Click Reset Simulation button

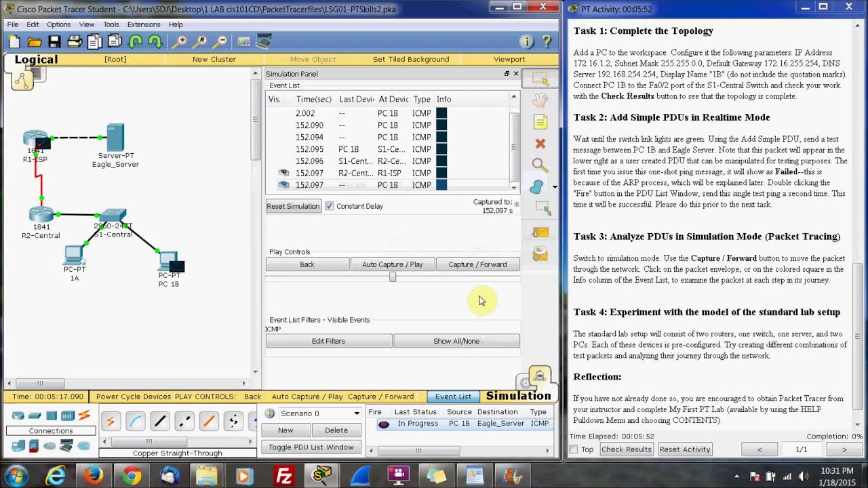[x=293, y=206]
